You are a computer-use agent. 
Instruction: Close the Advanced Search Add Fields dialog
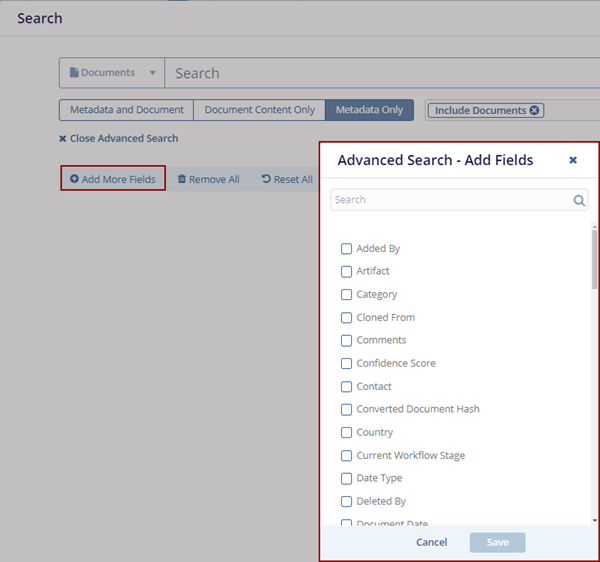click(x=573, y=160)
